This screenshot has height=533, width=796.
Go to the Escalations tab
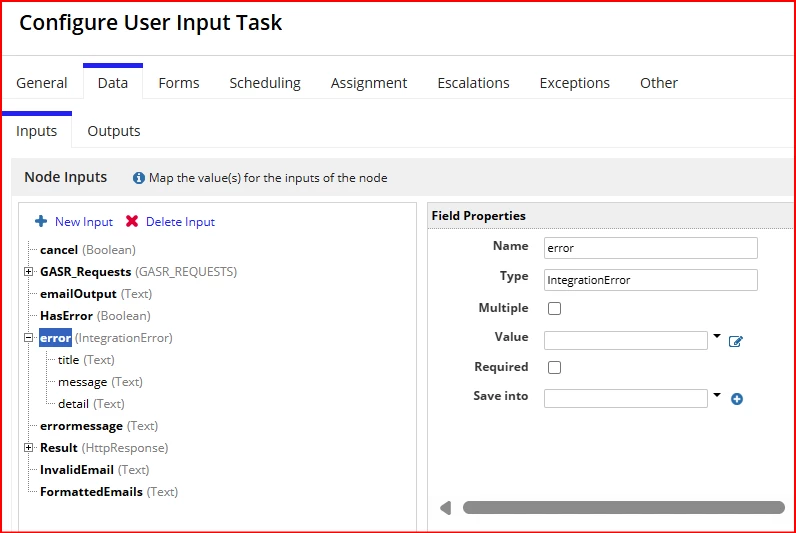coord(473,83)
